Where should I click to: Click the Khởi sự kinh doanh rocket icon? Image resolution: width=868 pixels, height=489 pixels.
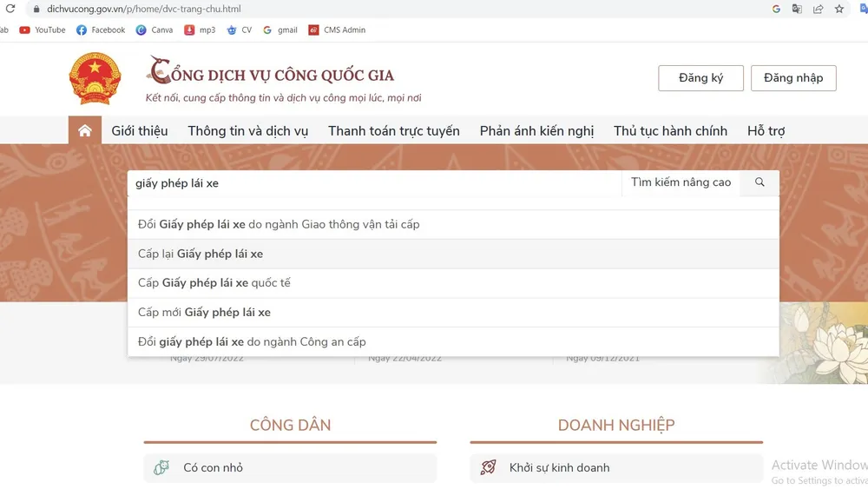click(x=488, y=467)
